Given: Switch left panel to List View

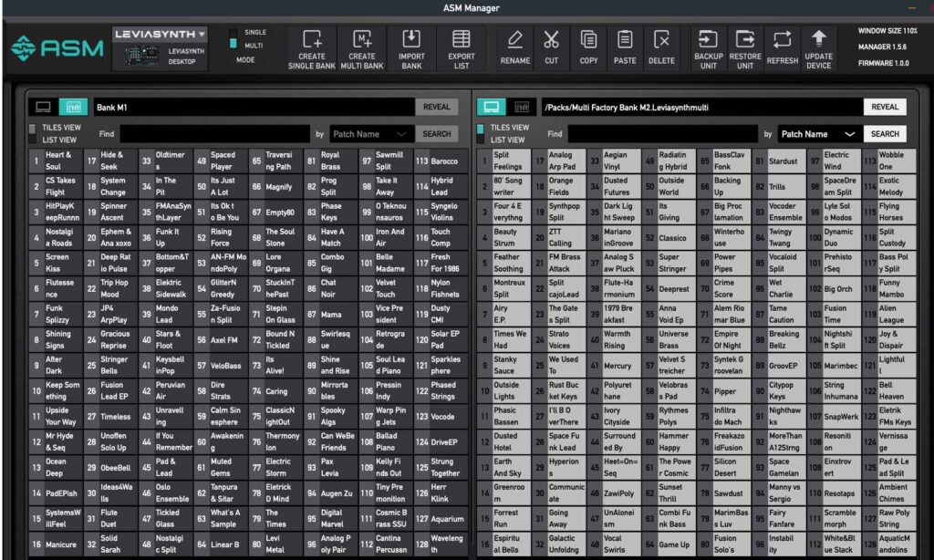Looking at the screenshot, I should click(33, 140).
